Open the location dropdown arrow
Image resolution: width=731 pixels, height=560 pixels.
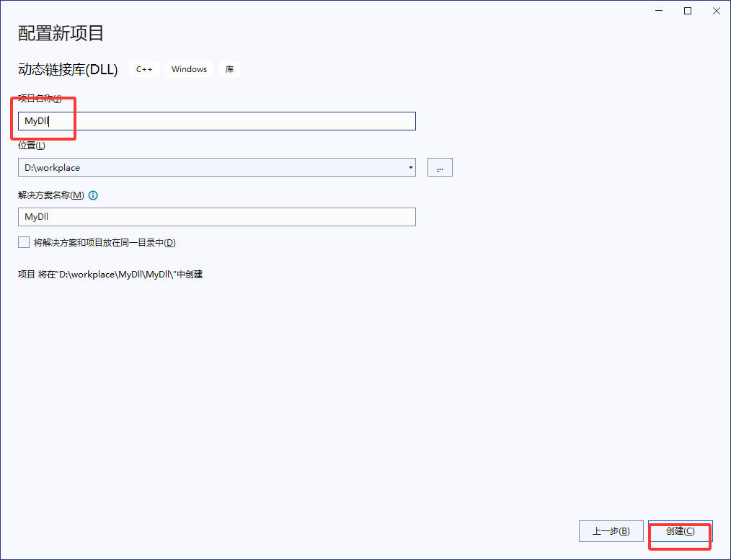410,167
